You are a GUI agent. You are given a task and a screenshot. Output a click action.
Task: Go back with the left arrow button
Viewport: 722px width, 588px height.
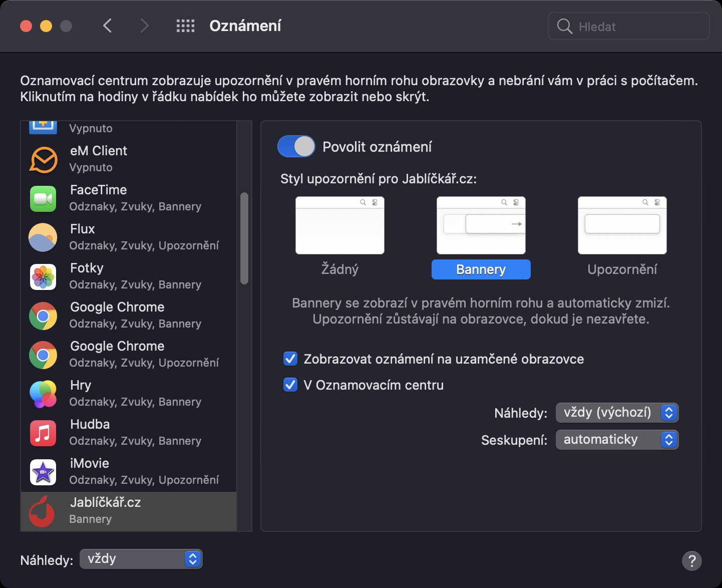(x=107, y=26)
